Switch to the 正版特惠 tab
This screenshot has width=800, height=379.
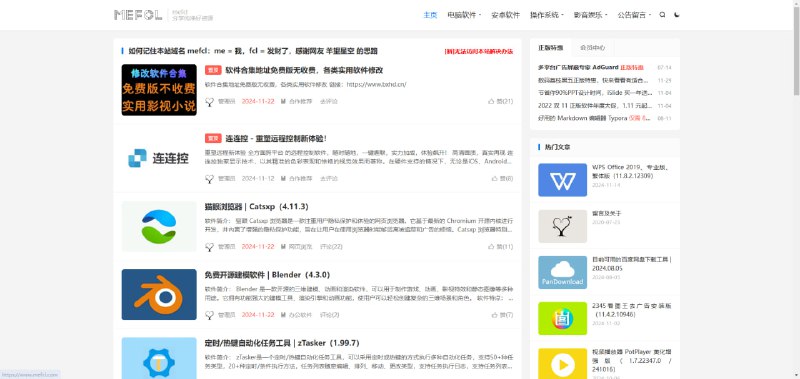tap(551, 47)
